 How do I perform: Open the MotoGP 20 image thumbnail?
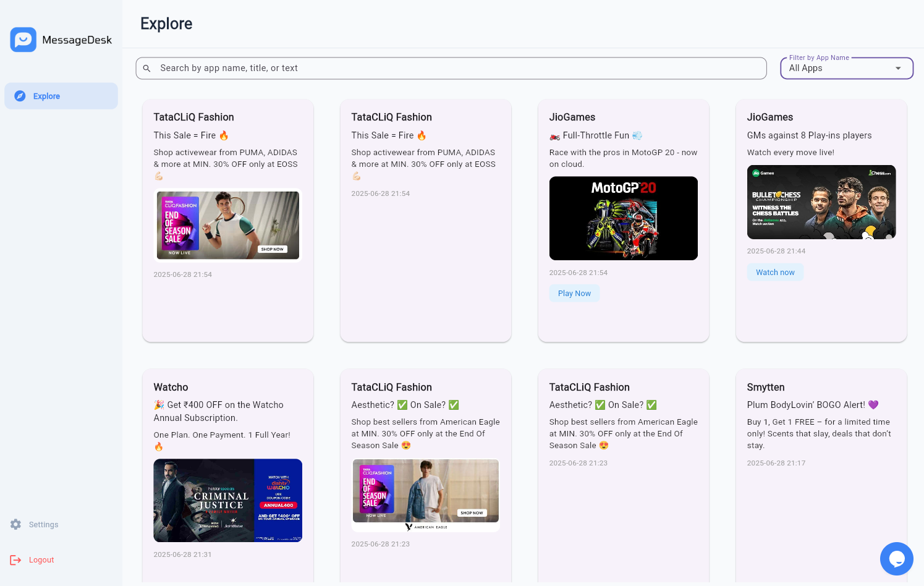pyautogui.click(x=623, y=218)
